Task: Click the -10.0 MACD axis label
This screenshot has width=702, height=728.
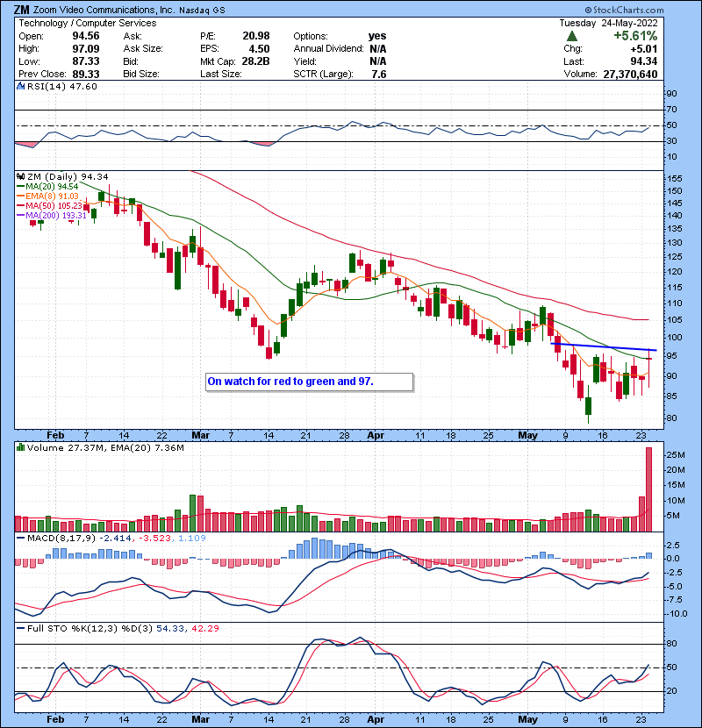Action: [677, 614]
